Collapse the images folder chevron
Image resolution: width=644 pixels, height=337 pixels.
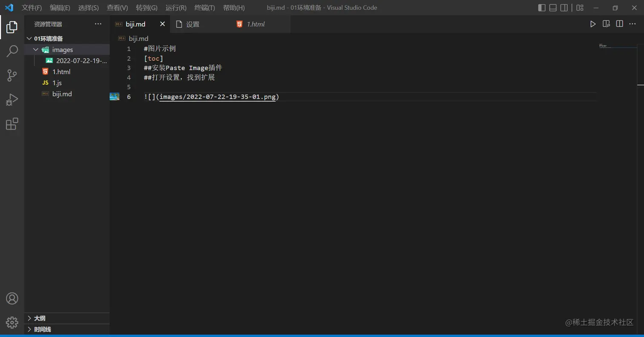tap(36, 50)
